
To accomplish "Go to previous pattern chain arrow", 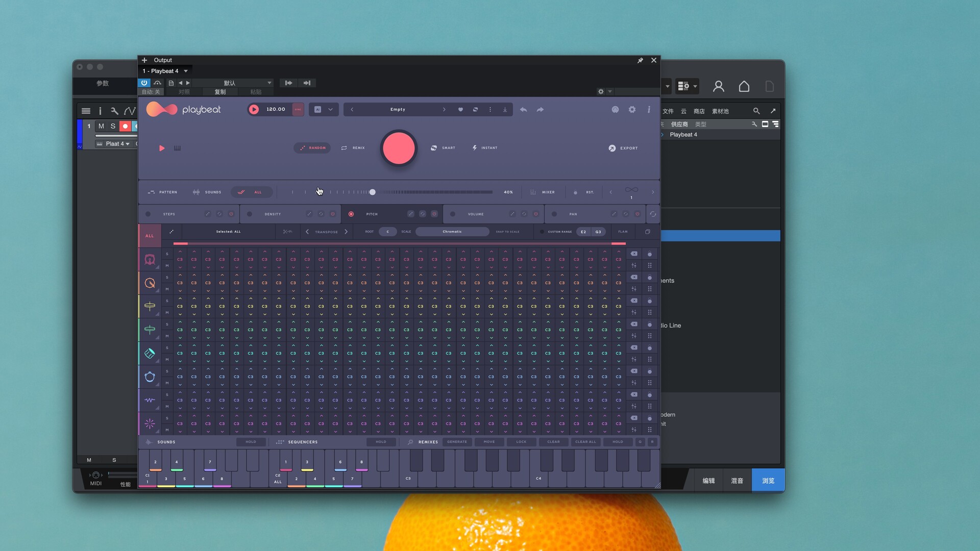I will pos(610,192).
